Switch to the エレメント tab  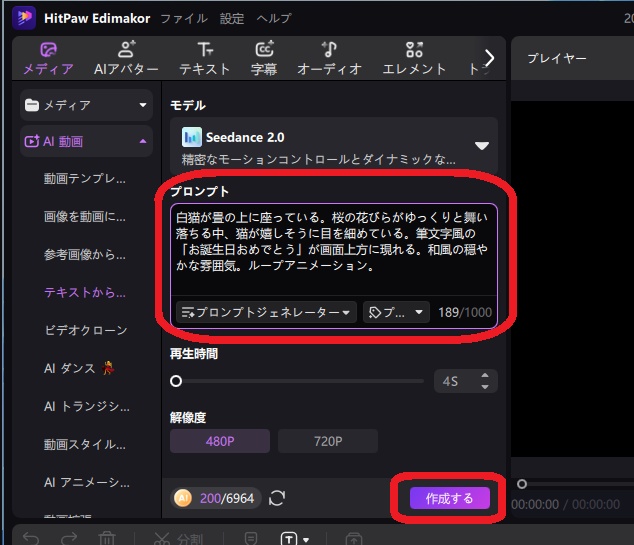(414, 59)
